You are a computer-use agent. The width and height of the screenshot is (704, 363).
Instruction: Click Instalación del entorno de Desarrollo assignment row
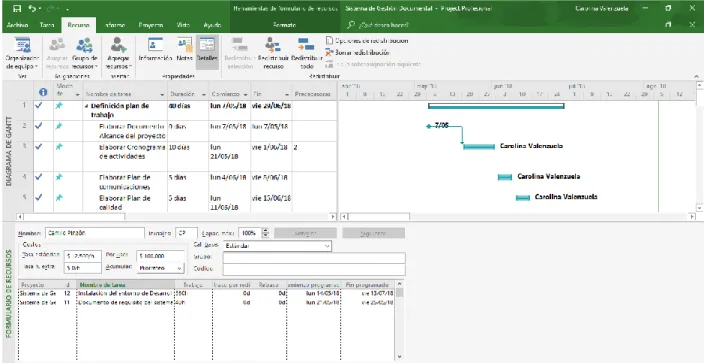[x=207, y=293]
